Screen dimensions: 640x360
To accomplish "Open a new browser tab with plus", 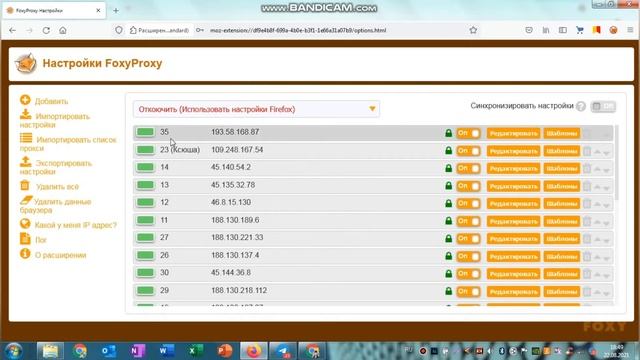I will pyautogui.click(x=116, y=11).
